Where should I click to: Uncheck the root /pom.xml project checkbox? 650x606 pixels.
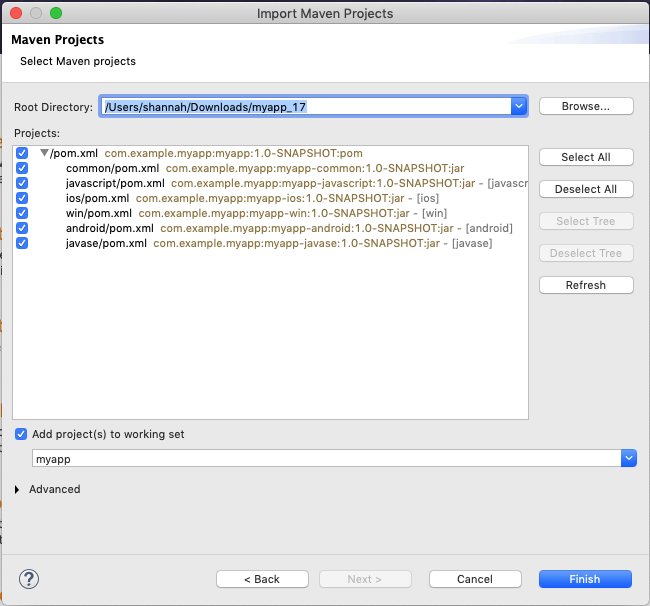pos(22,153)
